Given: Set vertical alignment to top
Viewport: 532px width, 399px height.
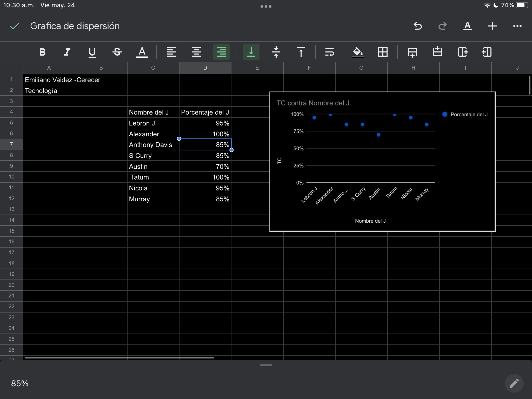Looking at the screenshot, I should (301, 52).
